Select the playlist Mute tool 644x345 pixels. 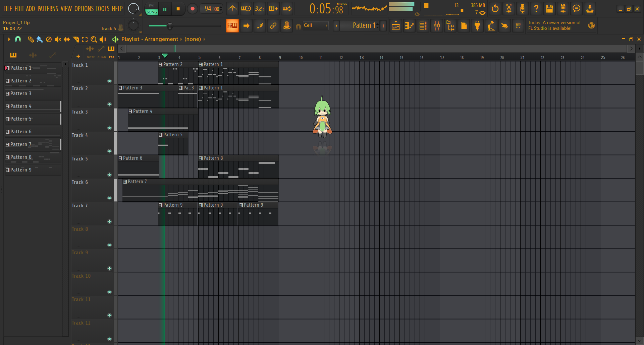pos(58,40)
